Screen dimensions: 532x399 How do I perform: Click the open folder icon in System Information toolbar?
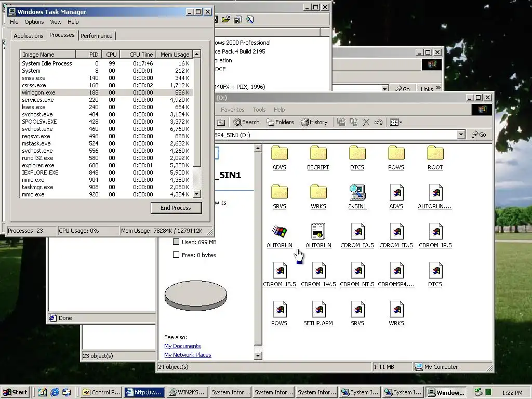225,20
